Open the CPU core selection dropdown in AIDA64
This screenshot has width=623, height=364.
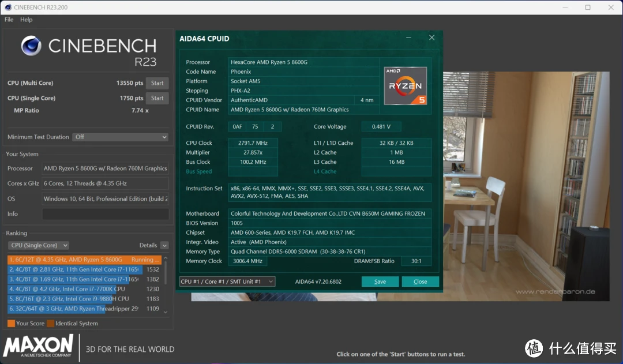point(227,282)
